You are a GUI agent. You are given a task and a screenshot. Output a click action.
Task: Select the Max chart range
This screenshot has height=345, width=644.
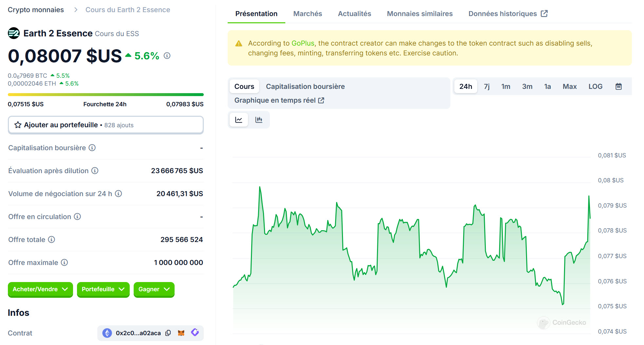click(570, 87)
